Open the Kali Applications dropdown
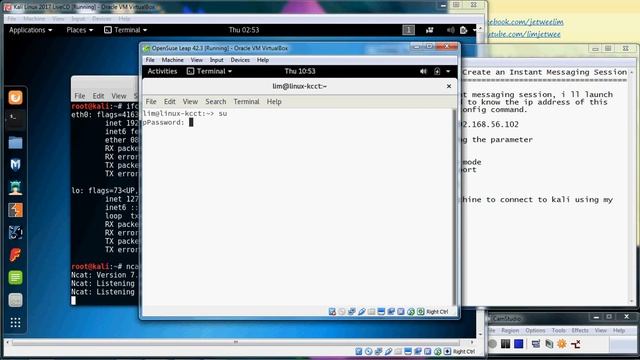The width and height of the screenshot is (640, 360). coord(31,30)
